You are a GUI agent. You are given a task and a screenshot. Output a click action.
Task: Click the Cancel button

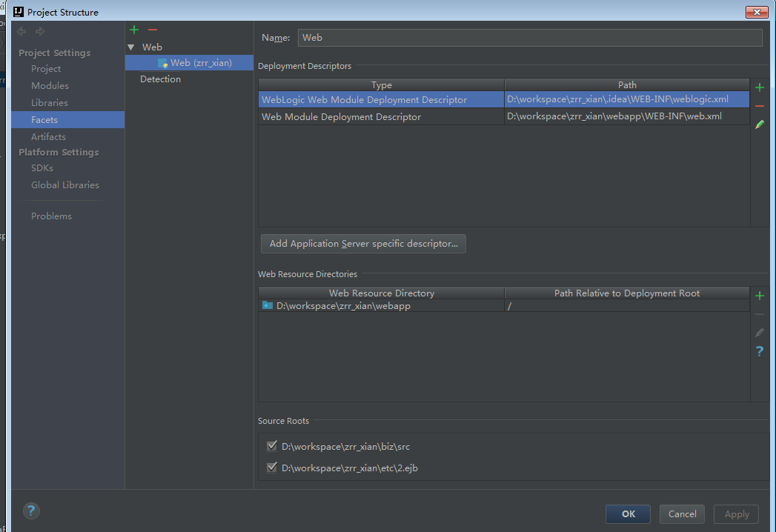[682, 513]
